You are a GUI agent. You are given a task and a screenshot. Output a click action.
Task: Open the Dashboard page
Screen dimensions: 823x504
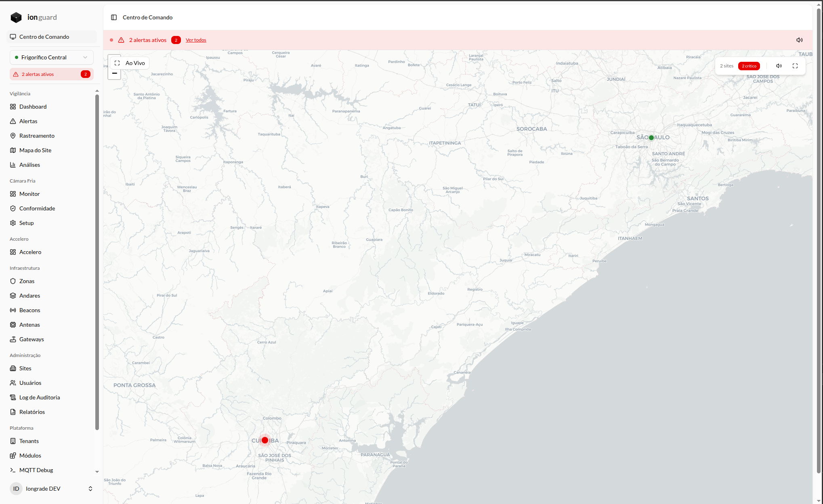[x=52, y=107]
